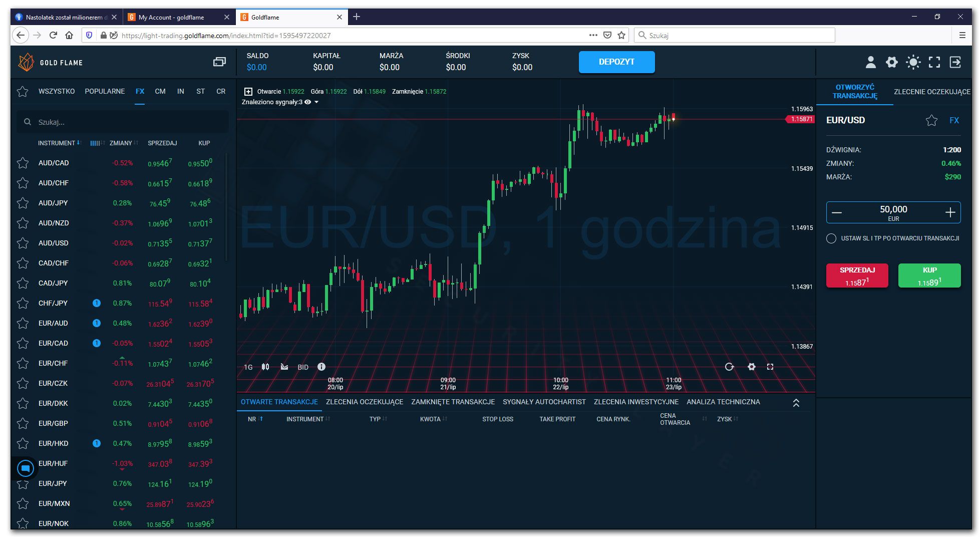The height and width of the screenshot is (538, 980).
Task: Sort open trades by NR column
Action: 255,419
